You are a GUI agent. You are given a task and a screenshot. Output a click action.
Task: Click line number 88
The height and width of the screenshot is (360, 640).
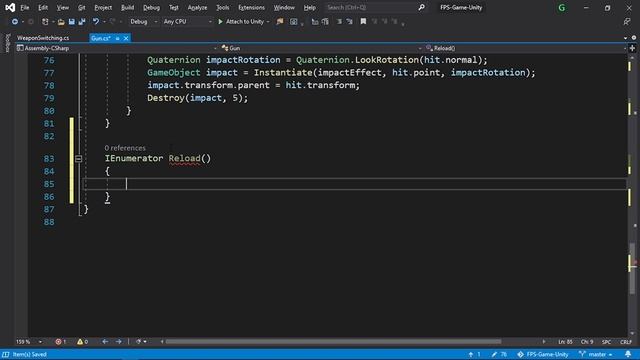pyautogui.click(x=49, y=222)
